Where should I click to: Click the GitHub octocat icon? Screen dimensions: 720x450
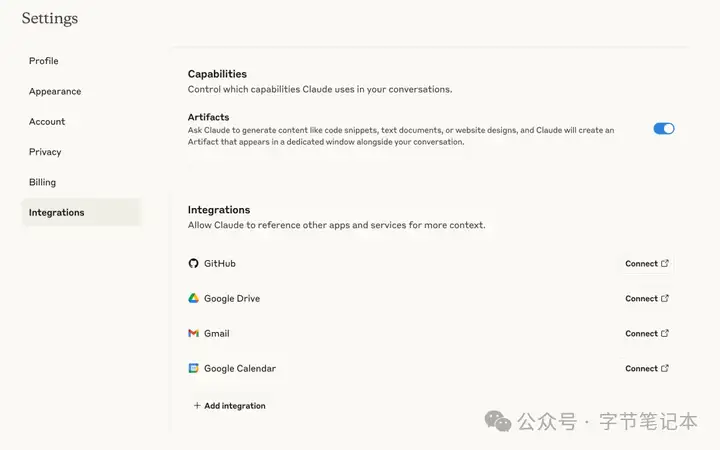tap(193, 263)
